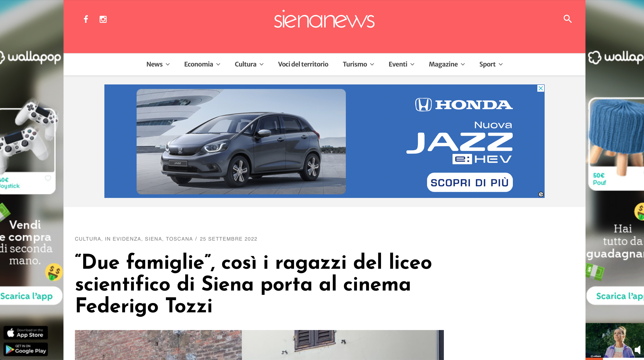Expand the News dropdown menu

coord(158,64)
